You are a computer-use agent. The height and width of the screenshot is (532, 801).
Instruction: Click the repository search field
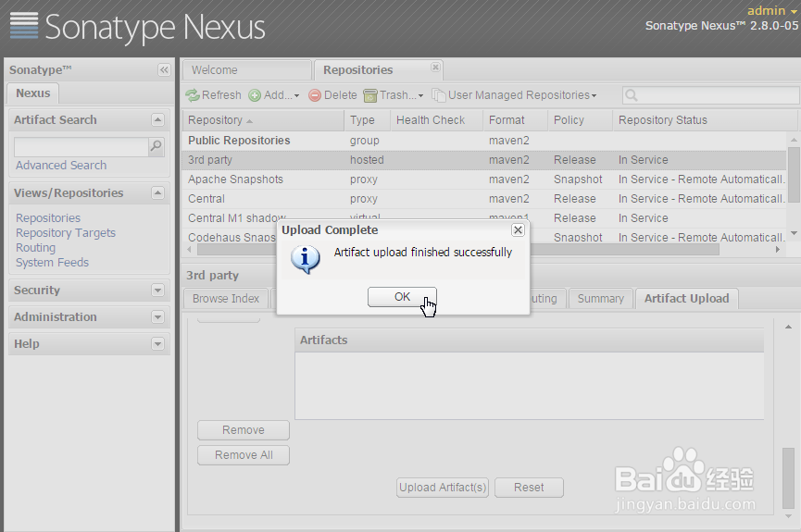pos(710,95)
